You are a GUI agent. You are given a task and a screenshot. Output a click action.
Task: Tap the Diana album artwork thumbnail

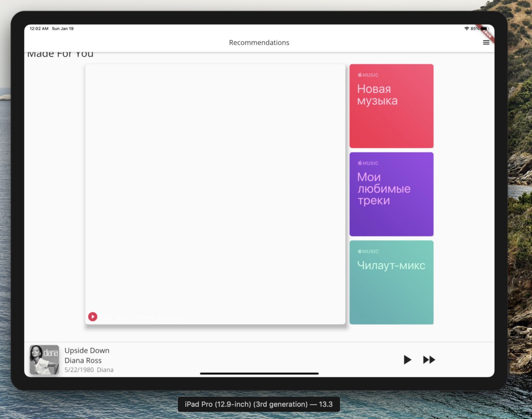[44, 360]
